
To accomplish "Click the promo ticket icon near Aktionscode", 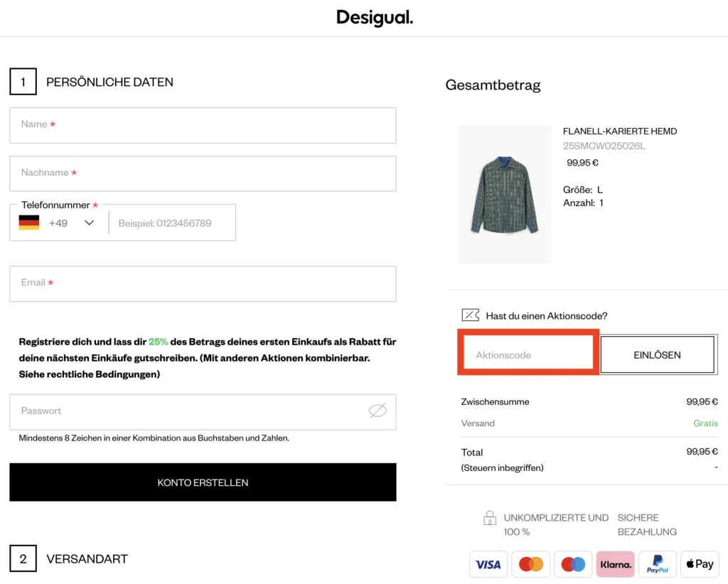I will 471,315.
